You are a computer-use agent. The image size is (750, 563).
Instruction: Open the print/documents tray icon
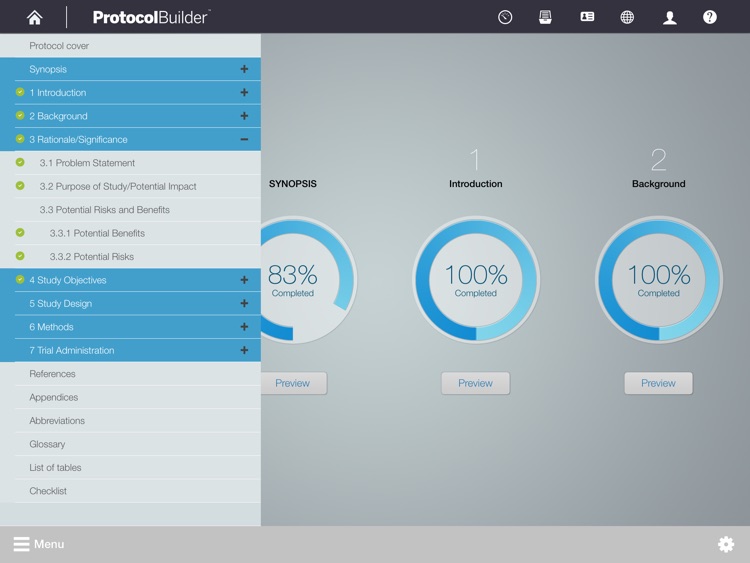(545, 17)
